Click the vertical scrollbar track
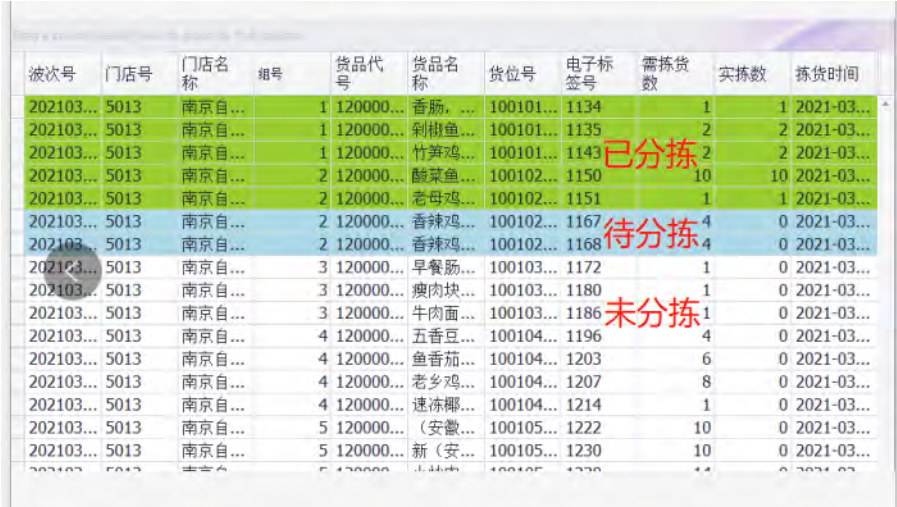This screenshot has width=897, height=507. [x=884, y=300]
